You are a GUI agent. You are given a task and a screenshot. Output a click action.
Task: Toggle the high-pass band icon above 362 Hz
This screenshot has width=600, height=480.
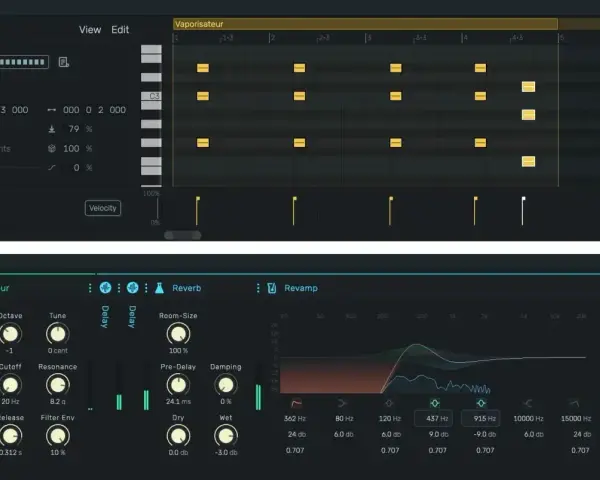296,403
